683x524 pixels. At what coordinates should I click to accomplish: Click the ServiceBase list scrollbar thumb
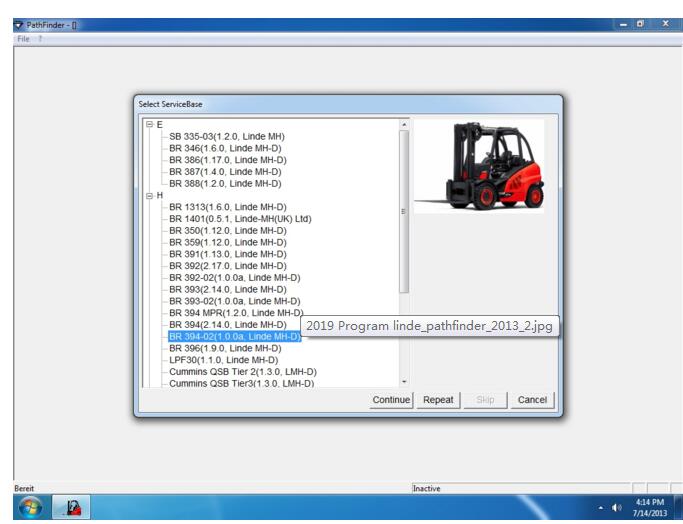(404, 212)
